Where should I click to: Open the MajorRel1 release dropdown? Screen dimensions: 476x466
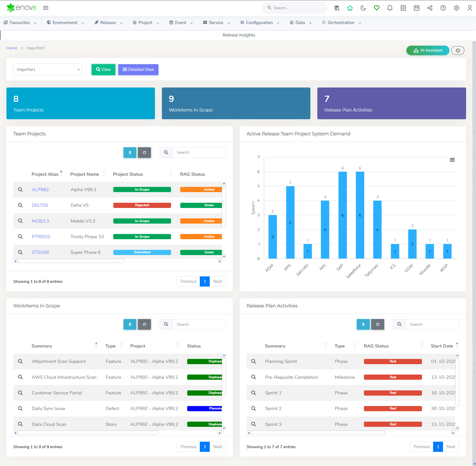pyautogui.click(x=48, y=69)
